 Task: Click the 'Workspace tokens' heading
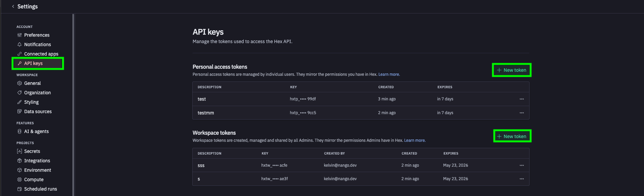214,133
